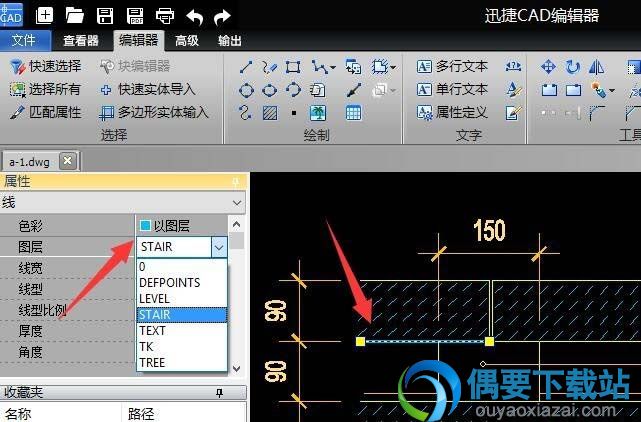The image size is (641, 422).
Task: Create a new drawing with the New icon
Action: 45,16
